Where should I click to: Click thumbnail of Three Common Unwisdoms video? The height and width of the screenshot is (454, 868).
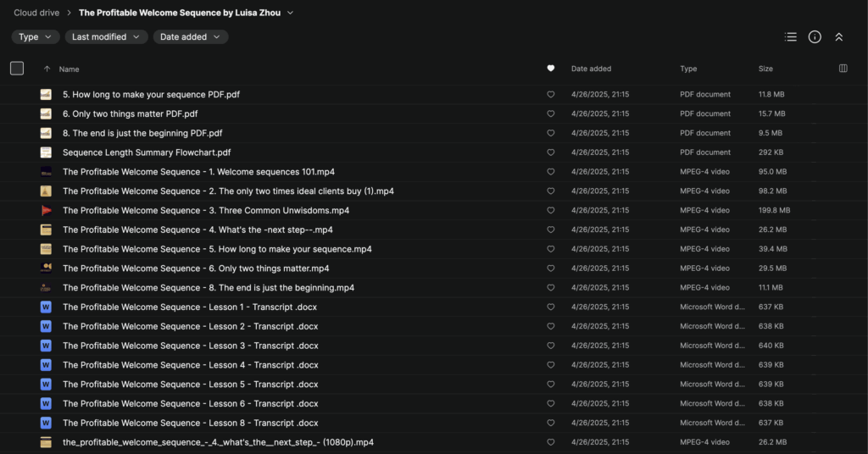[x=46, y=210]
